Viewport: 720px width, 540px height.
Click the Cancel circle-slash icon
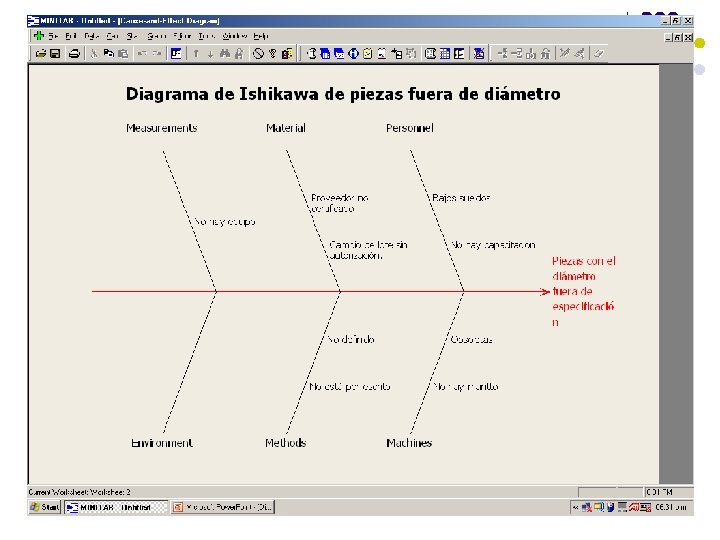coord(258,54)
